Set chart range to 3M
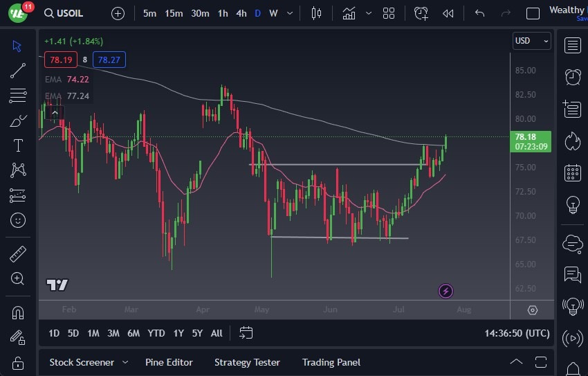 [113, 333]
